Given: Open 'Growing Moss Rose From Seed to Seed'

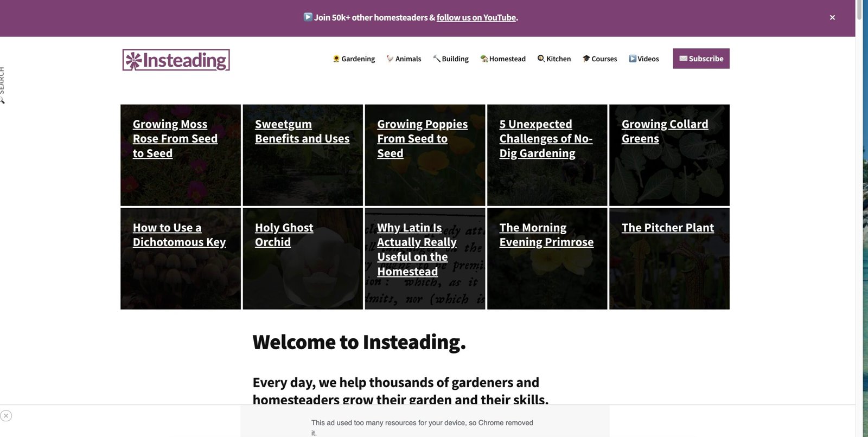Looking at the screenshot, I should 175,139.
